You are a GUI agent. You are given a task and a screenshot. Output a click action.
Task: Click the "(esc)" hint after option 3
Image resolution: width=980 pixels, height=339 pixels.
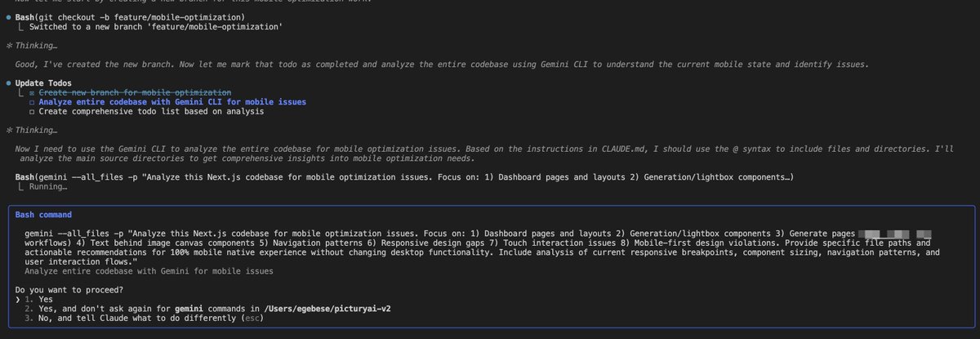click(252, 318)
